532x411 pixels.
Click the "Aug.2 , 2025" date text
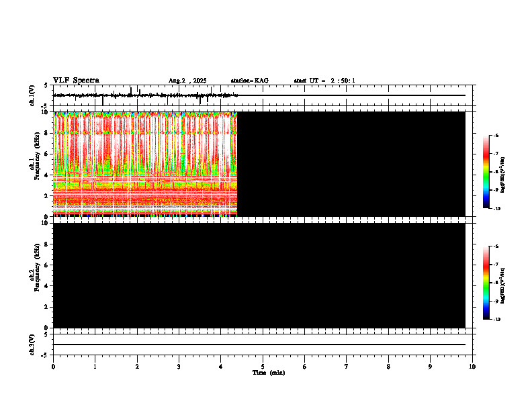[187, 81]
